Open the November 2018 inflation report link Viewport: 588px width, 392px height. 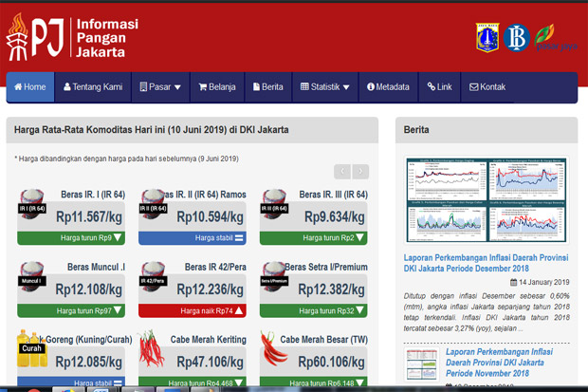click(x=499, y=363)
